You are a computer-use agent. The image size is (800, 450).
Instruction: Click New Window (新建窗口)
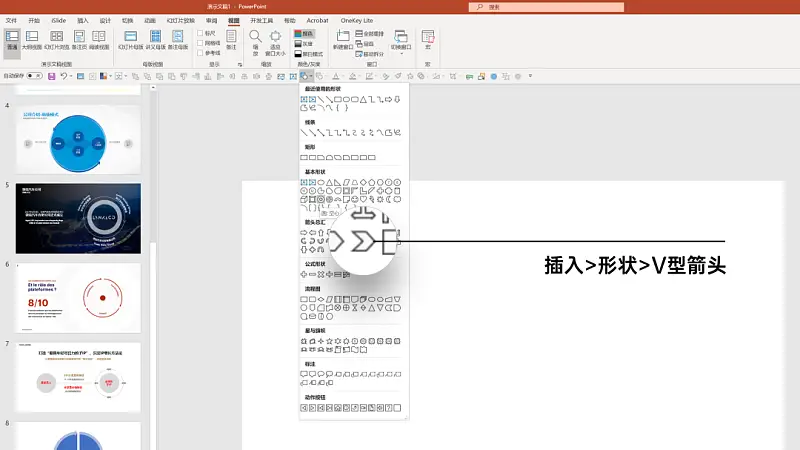tap(343, 40)
